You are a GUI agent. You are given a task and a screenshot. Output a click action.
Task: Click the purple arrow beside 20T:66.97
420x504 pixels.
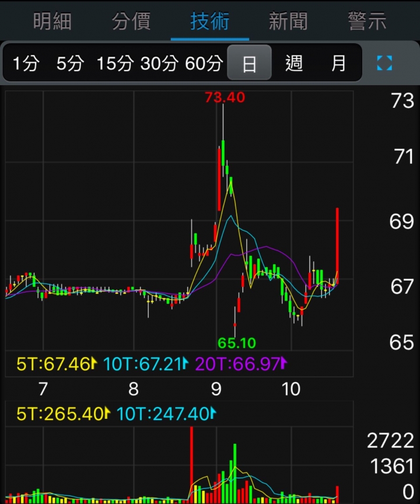[x=284, y=363]
